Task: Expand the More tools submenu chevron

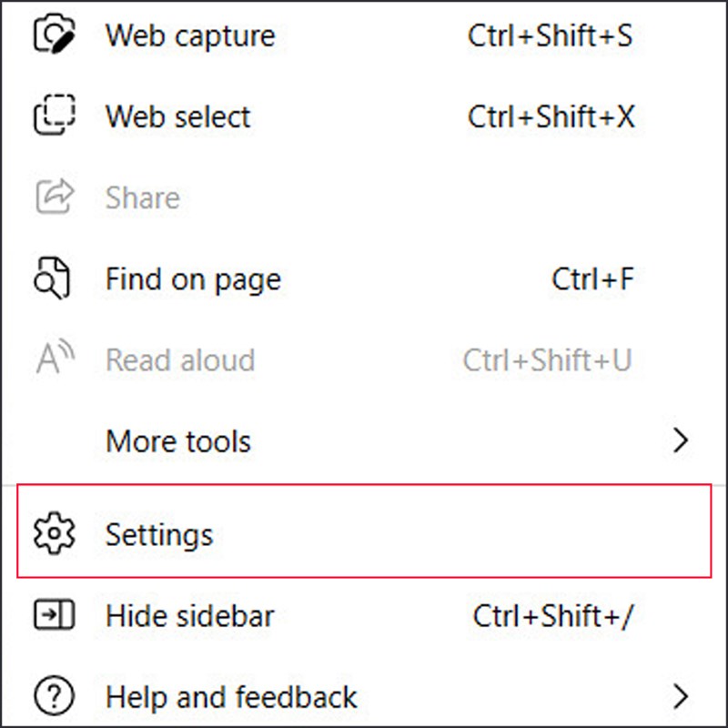Action: (681, 441)
